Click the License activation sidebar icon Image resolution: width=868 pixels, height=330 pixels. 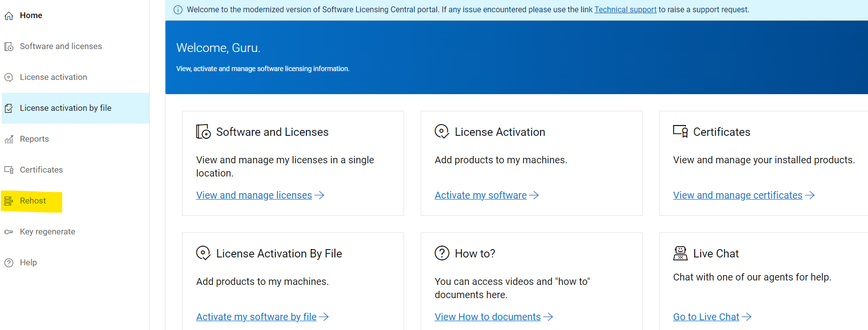(9, 77)
